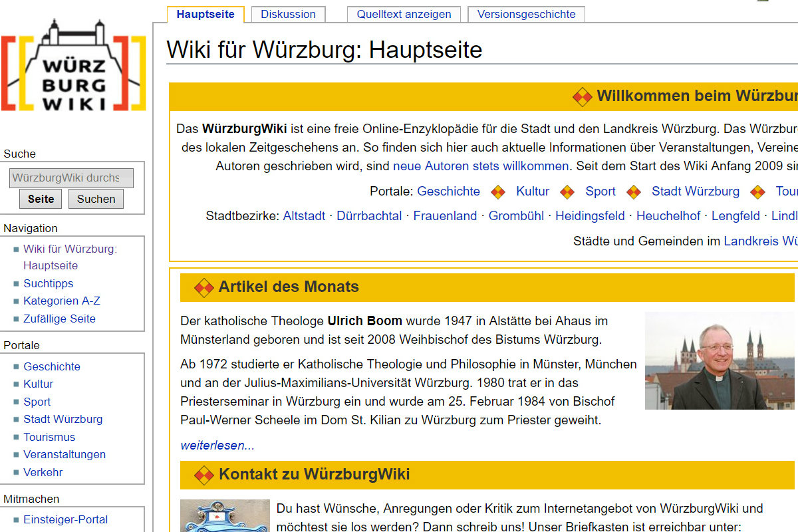The height and width of the screenshot is (532, 798).
Task: Open the Heidingsfeld district link
Action: pos(590,215)
